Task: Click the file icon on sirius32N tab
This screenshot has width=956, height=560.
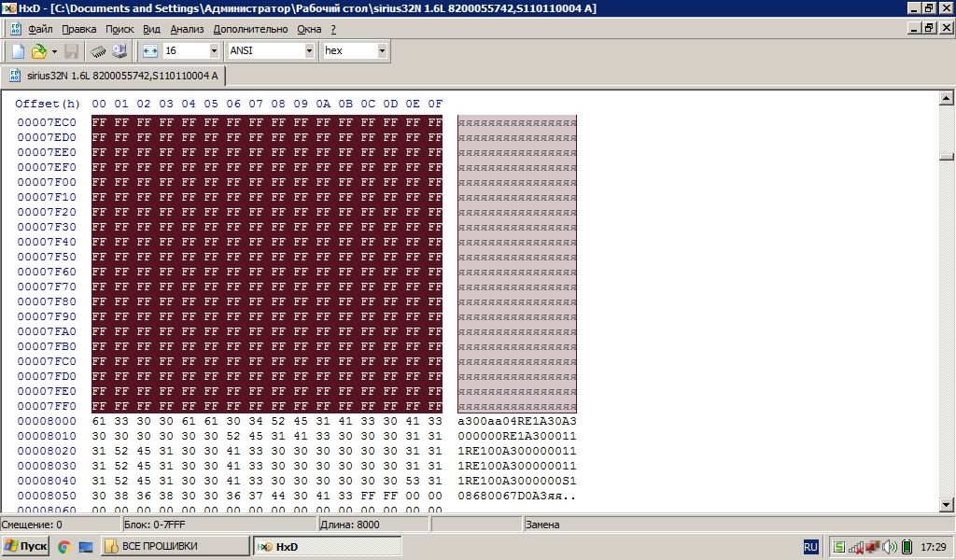Action: coord(15,76)
